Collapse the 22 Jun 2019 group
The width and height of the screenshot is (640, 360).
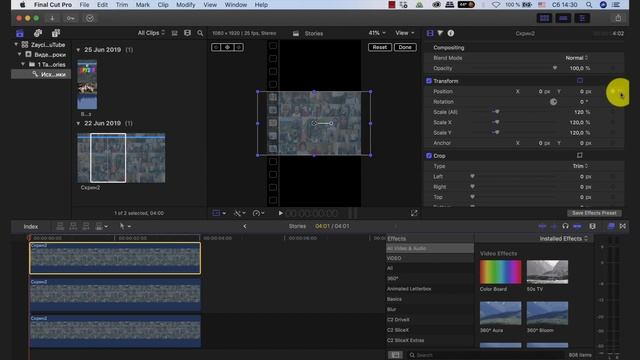click(78, 123)
